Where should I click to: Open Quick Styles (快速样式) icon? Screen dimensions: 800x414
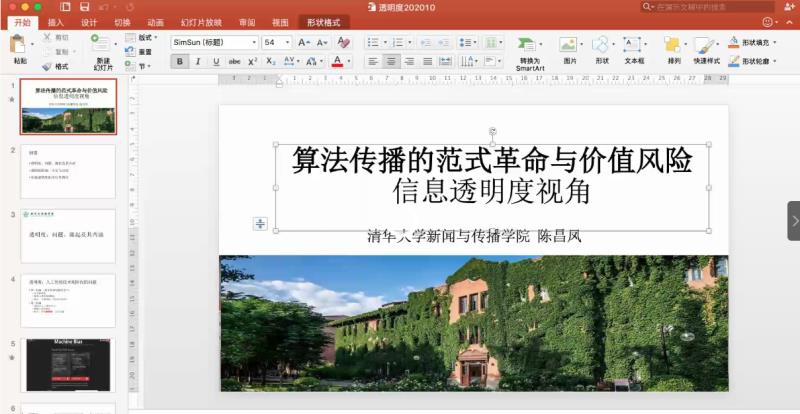[x=704, y=45]
